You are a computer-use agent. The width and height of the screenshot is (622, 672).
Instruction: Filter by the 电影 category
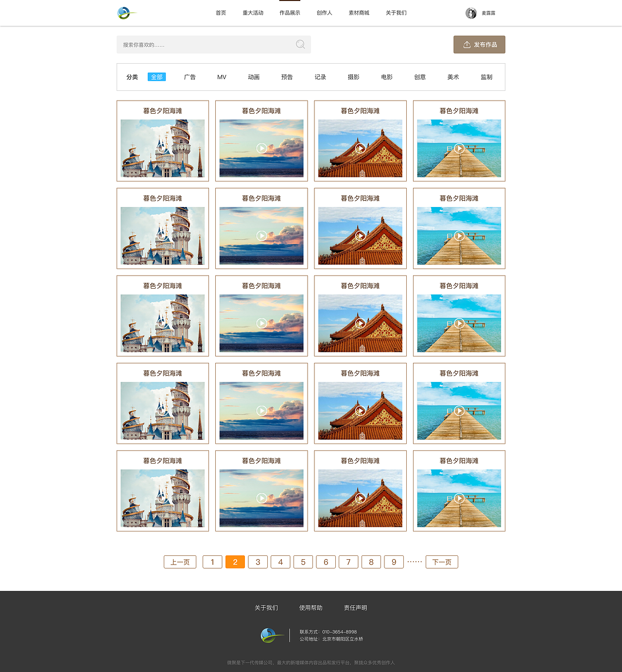387,77
